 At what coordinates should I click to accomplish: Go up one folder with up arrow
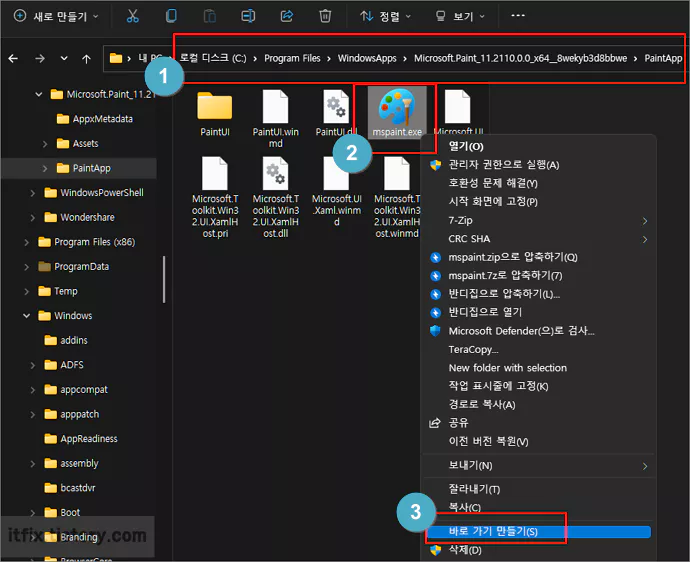click(x=86, y=59)
